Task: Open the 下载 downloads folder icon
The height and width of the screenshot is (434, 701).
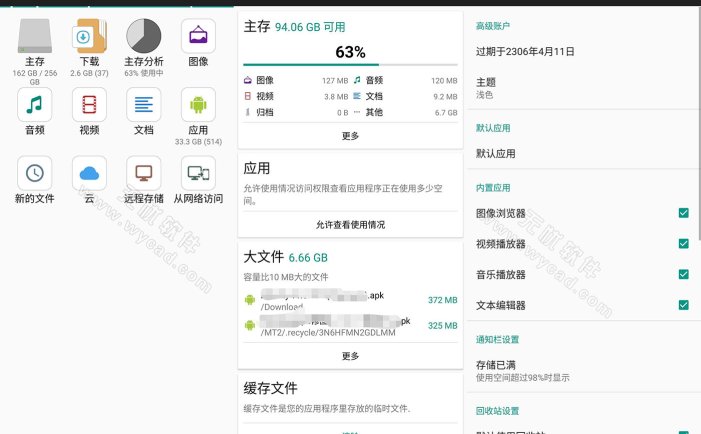Action: [89, 36]
